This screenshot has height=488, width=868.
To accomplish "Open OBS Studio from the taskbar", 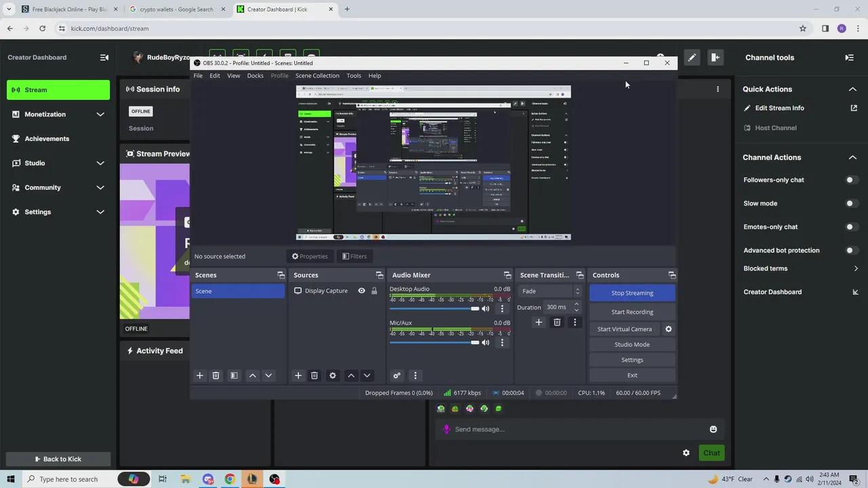I will (x=275, y=479).
